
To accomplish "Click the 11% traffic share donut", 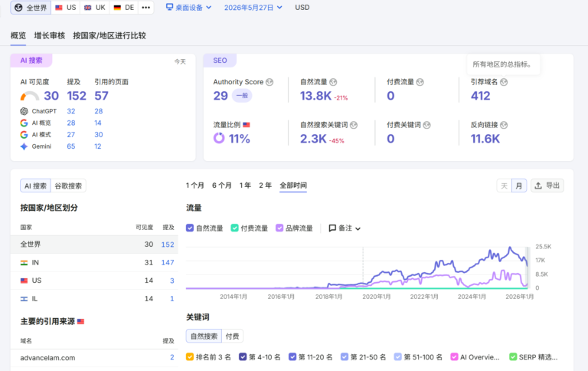I will [219, 138].
